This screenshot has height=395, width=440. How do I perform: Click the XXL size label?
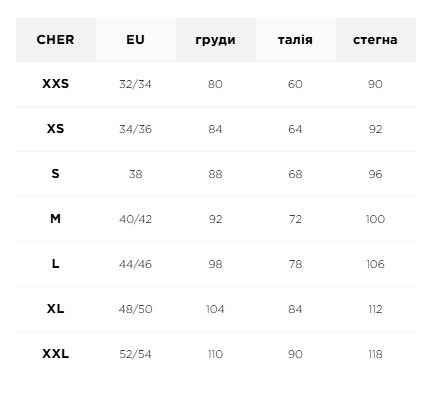click(x=55, y=353)
